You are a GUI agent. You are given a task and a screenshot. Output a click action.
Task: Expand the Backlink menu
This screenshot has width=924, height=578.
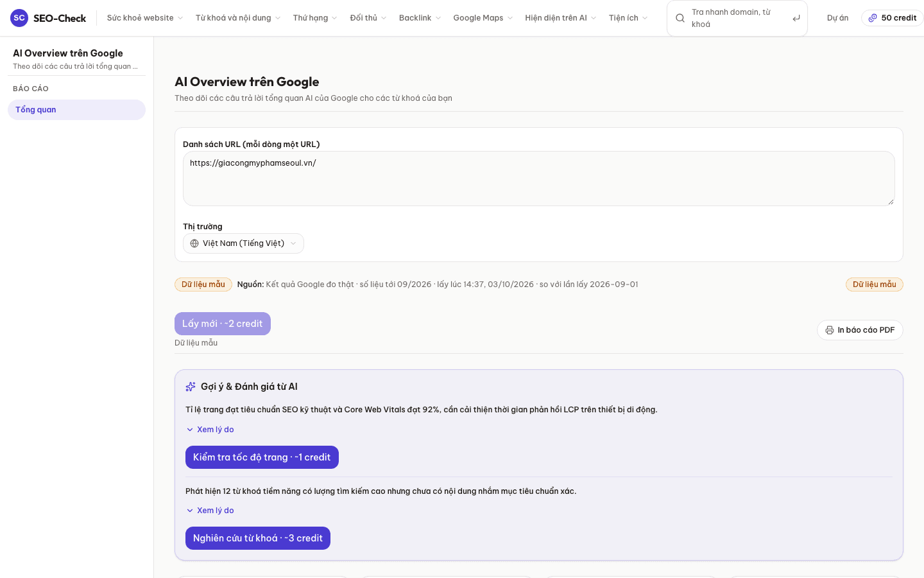tap(420, 18)
